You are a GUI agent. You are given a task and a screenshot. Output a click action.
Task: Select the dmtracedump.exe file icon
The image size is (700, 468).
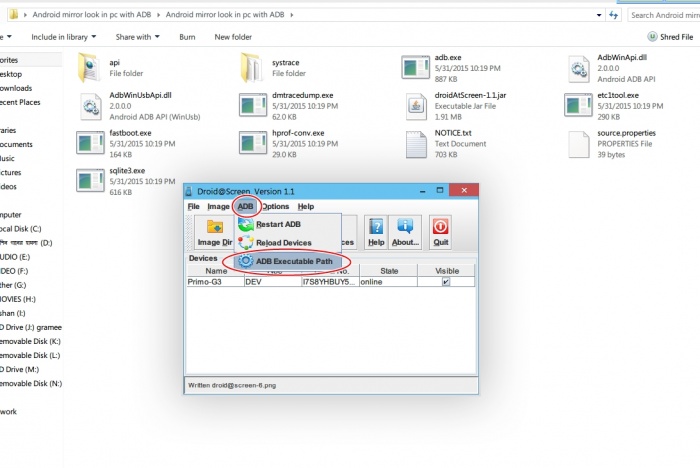pyautogui.click(x=253, y=105)
